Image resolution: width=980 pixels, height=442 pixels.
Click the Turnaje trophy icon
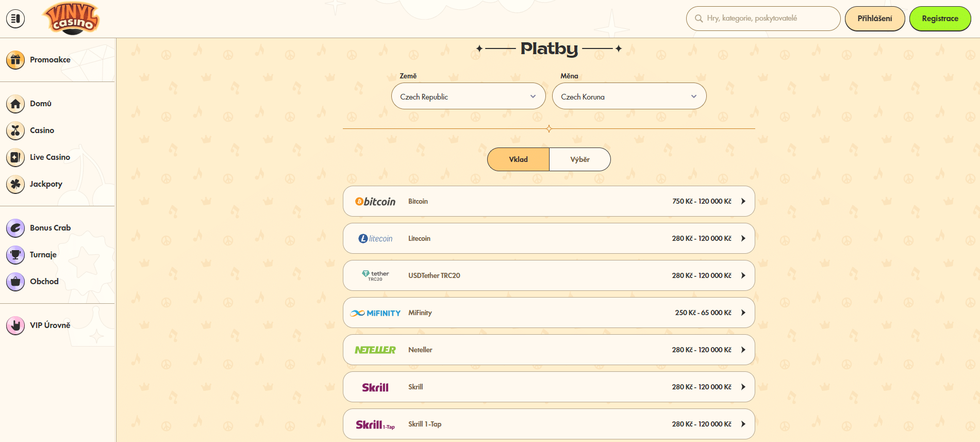[15, 255]
